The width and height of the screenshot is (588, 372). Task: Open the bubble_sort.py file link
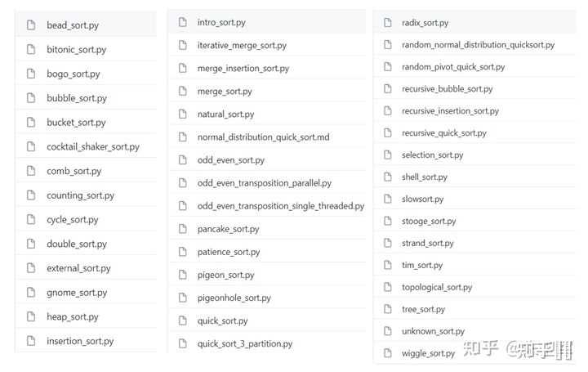(x=77, y=98)
